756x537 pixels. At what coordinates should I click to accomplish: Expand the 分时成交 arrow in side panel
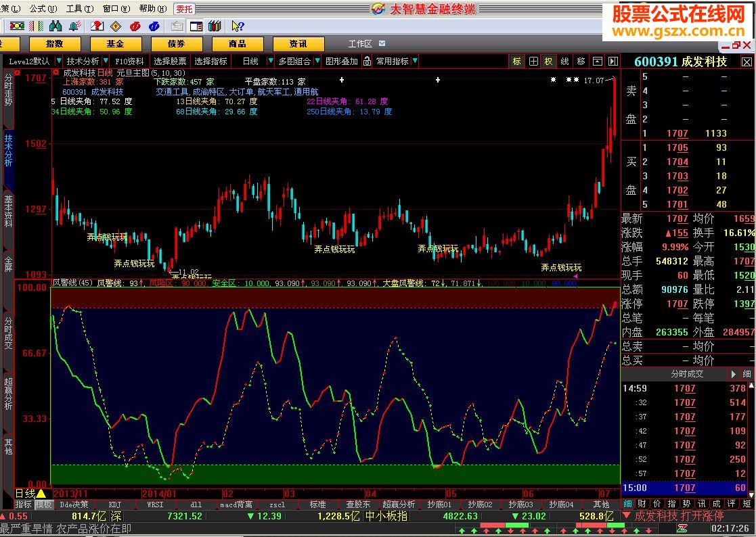pos(734,374)
